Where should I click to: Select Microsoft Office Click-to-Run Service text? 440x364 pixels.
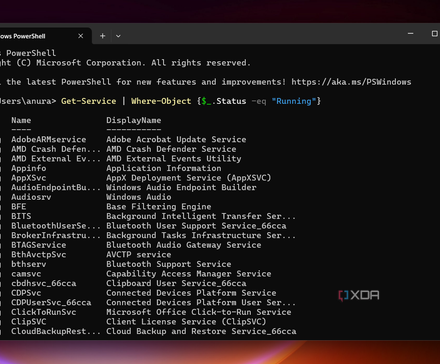pyautogui.click(x=199, y=312)
